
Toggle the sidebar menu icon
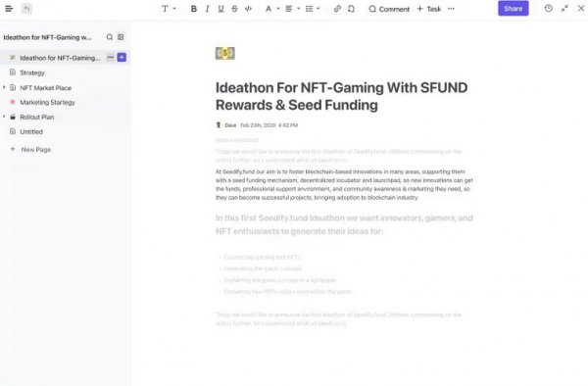click(x=9, y=8)
